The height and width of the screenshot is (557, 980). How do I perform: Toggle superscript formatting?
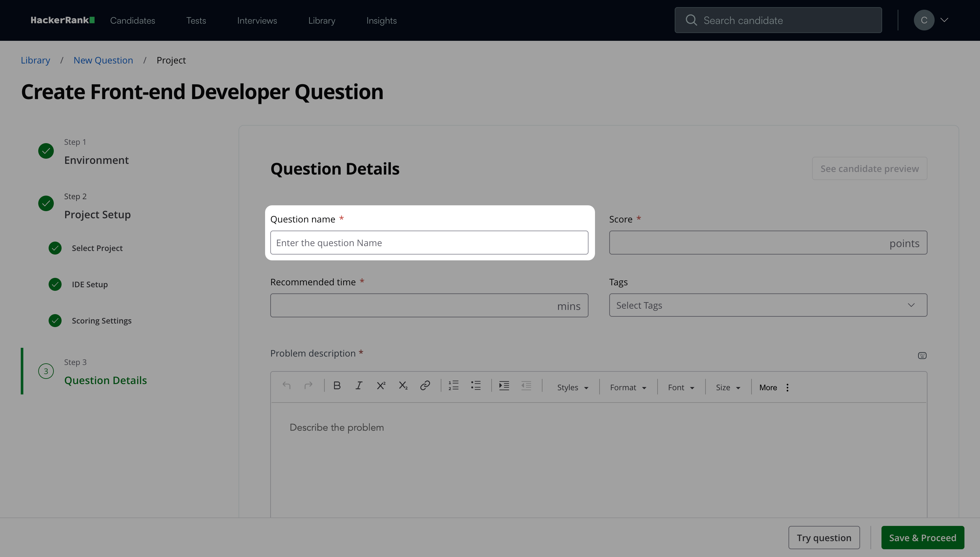click(381, 386)
